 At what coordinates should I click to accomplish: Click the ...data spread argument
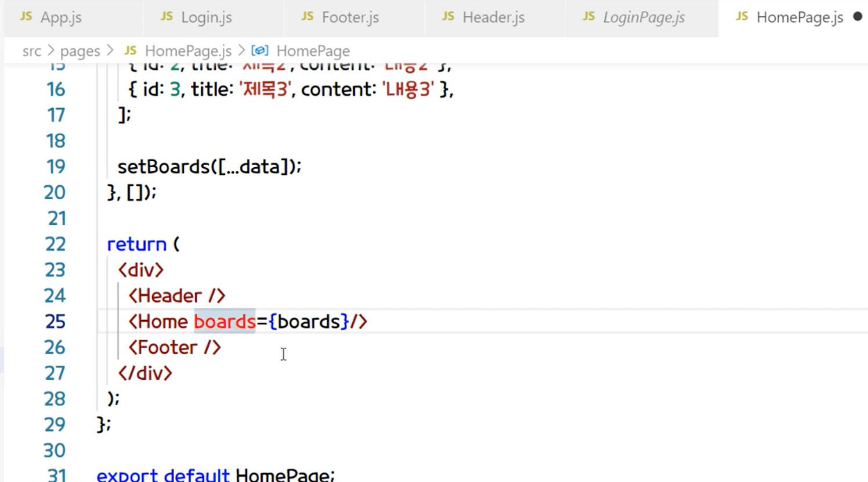[252, 167]
